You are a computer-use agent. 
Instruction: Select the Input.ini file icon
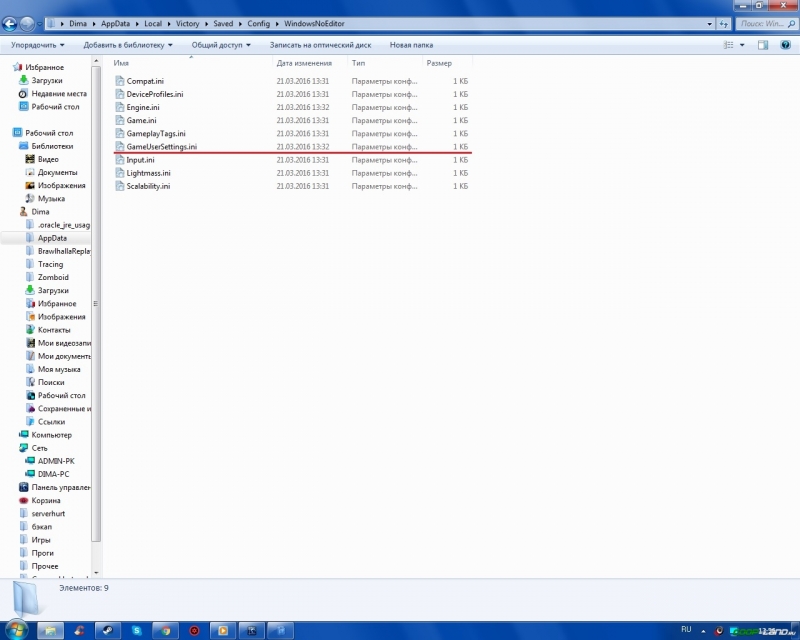tap(120, 160)
